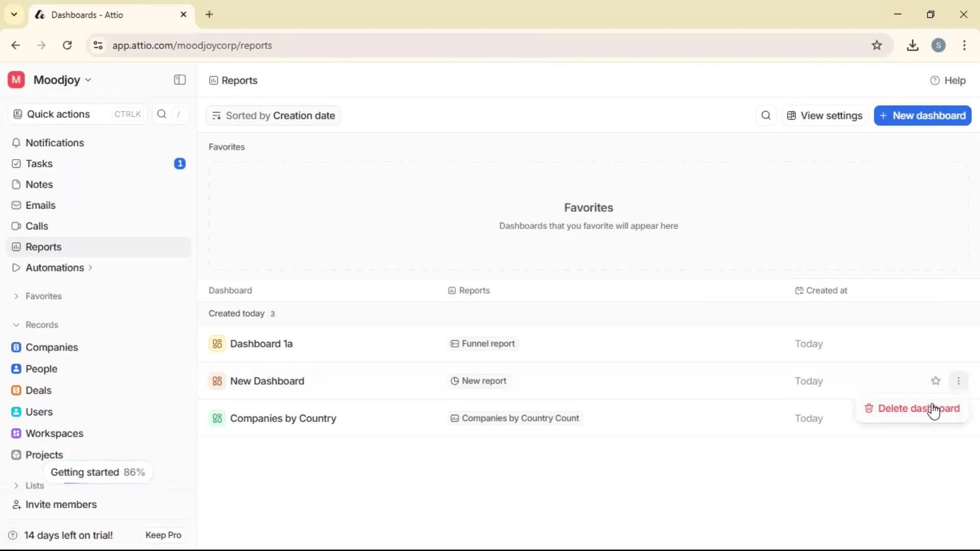This screenshot has height=551, width=980.
Task: Click Invite members
Action: (x=60, y=505)
